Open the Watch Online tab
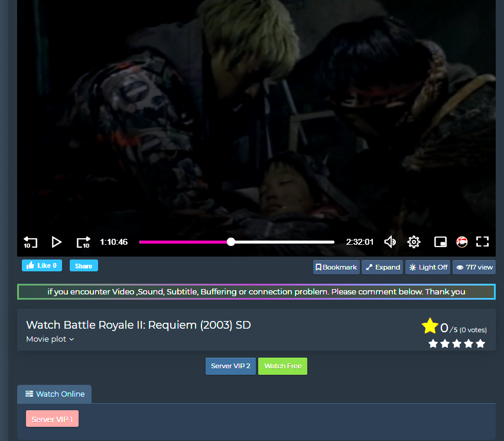The width and height of the screenshot is (504, 441). 54,394
